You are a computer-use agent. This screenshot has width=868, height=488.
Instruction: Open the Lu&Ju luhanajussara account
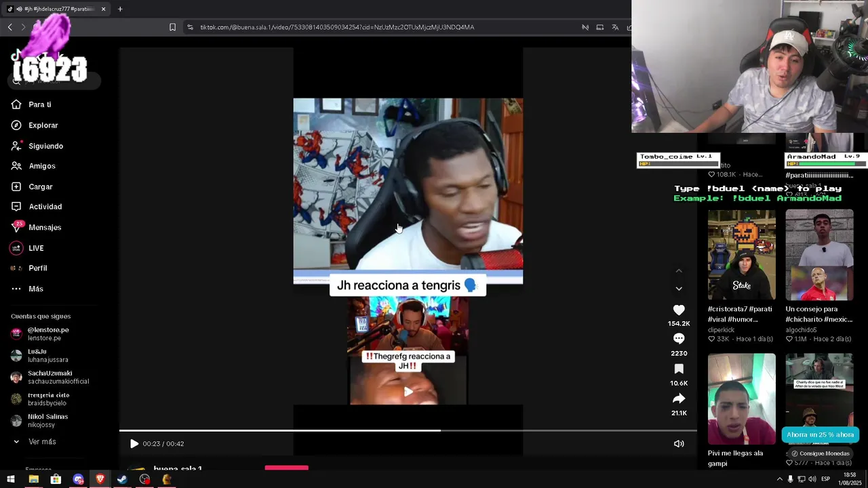tap(47, 355)
